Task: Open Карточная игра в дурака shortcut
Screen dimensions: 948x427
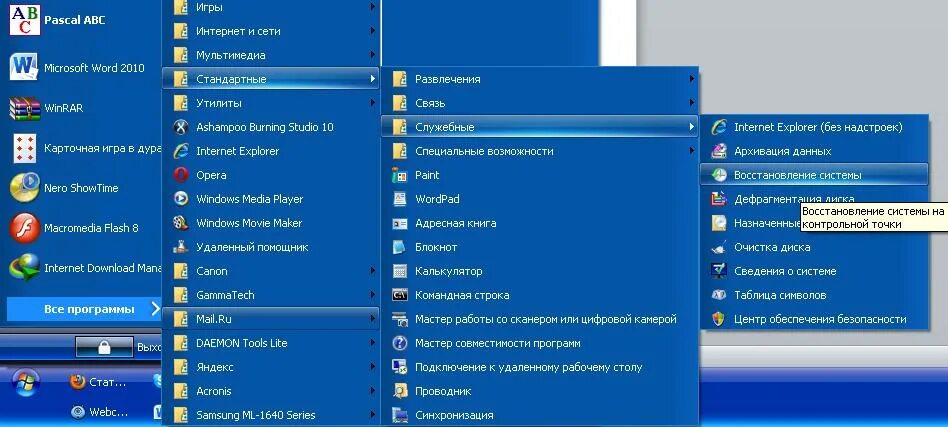Action: (x=83, y=148)
